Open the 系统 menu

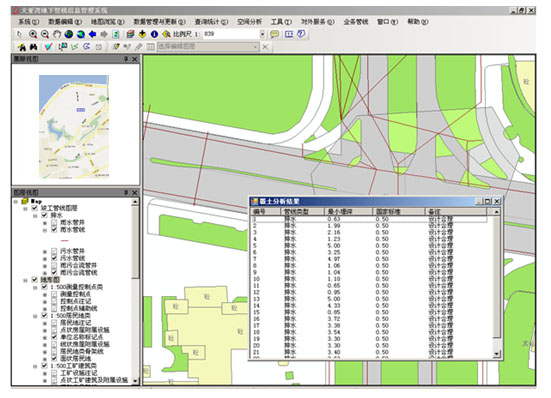(28, 22)
